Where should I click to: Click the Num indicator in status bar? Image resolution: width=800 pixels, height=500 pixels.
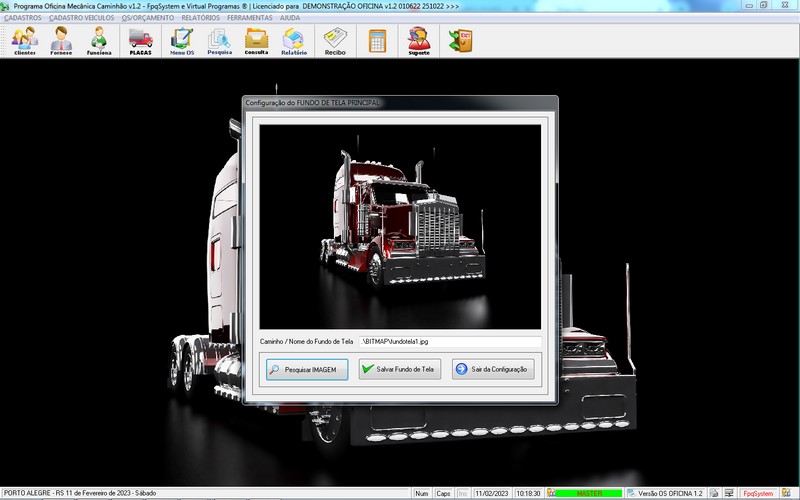[421, 493]
